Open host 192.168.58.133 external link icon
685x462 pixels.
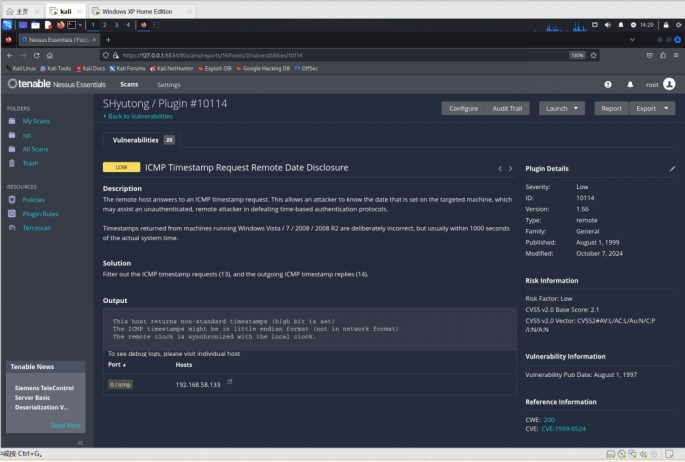[230, 382]
